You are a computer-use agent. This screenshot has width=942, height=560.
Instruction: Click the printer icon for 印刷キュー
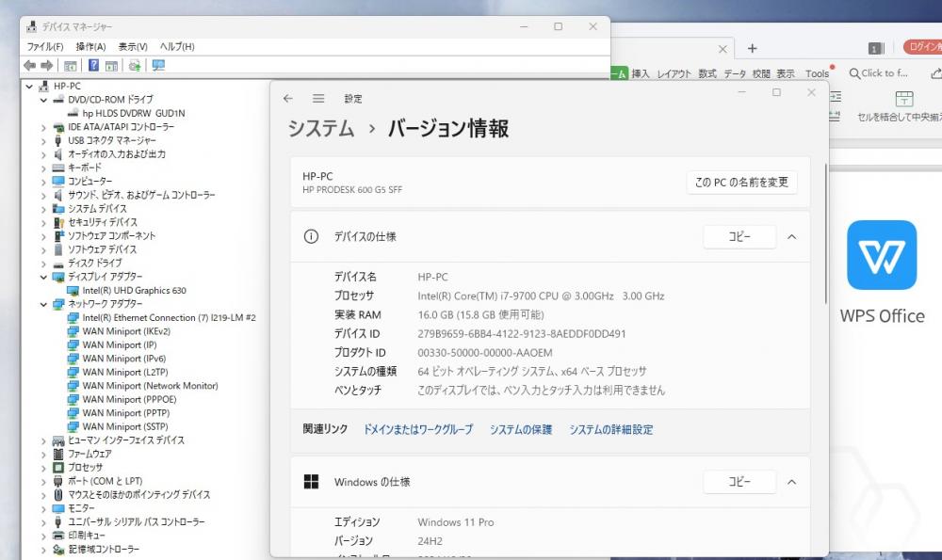tap(58, 536)
